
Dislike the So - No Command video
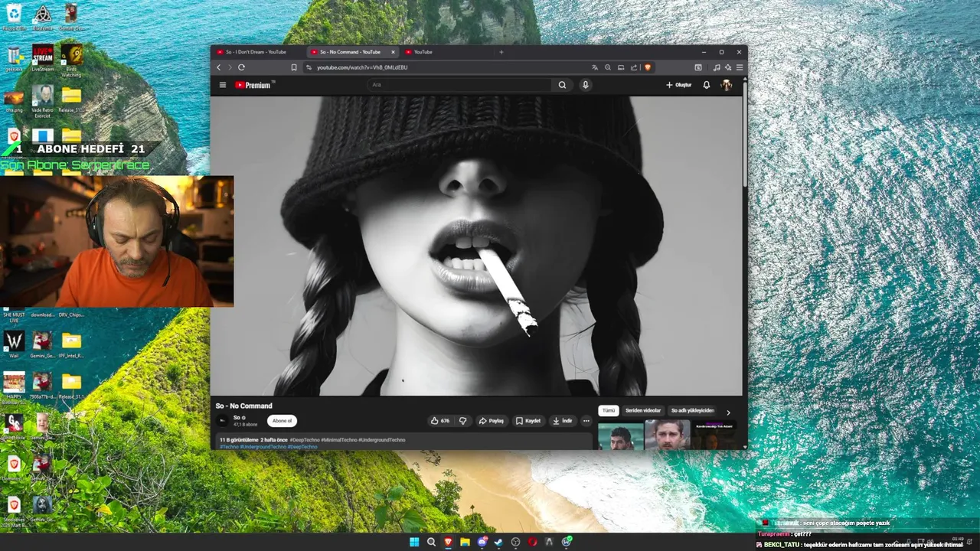[x=462, y=421]
